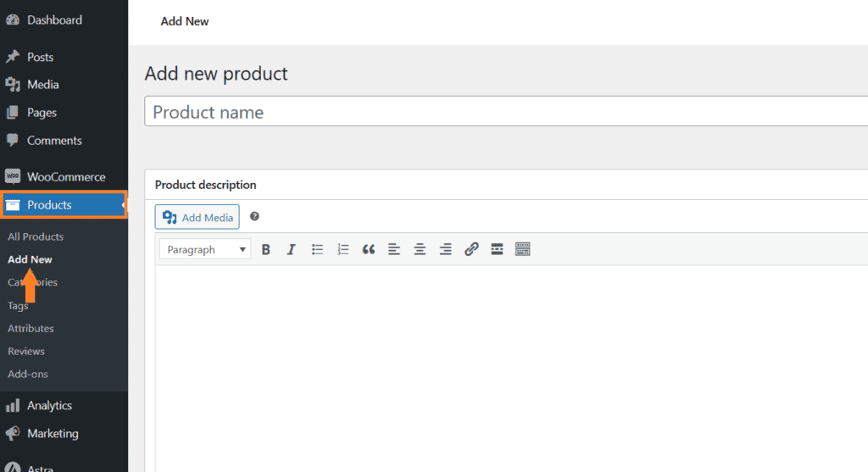Insert a numbered list
Image resolution: width=868 pixels, height=472 pixels.
[x=342, y=249]
